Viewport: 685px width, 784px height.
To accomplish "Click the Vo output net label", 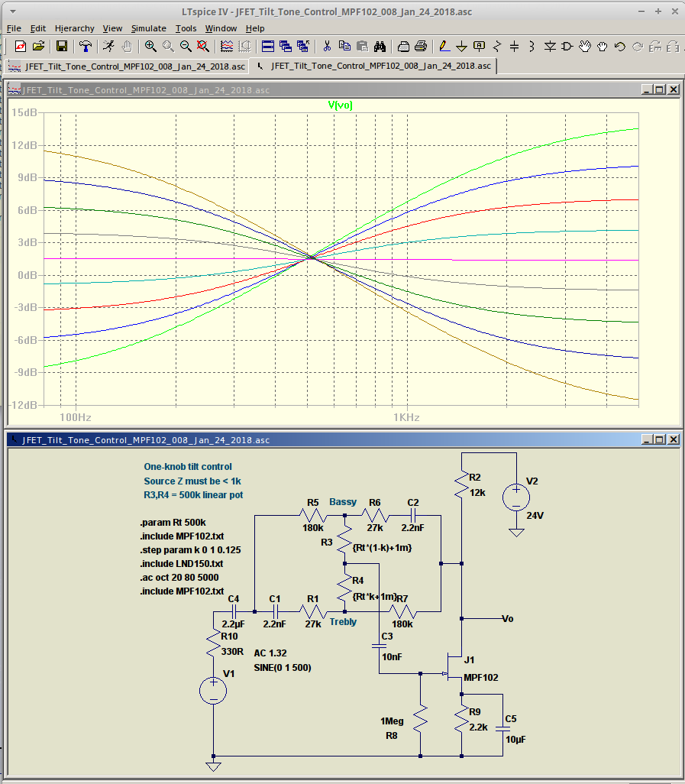I will coord(508,619).
